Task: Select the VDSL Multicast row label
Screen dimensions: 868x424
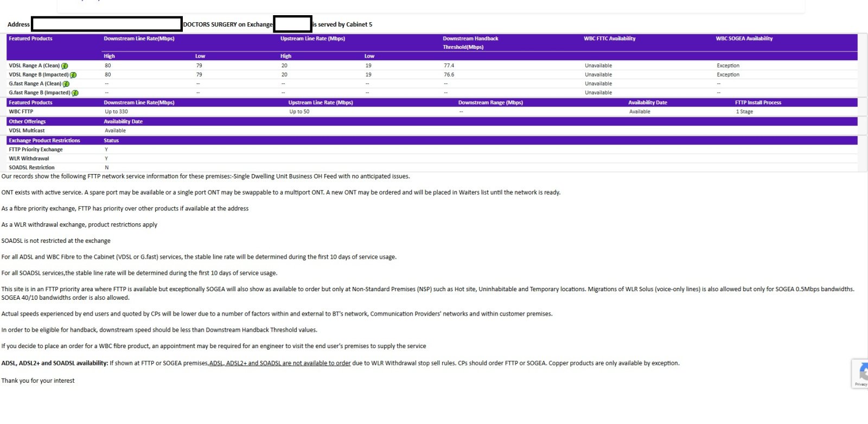Action: click(x=27, y=131)
